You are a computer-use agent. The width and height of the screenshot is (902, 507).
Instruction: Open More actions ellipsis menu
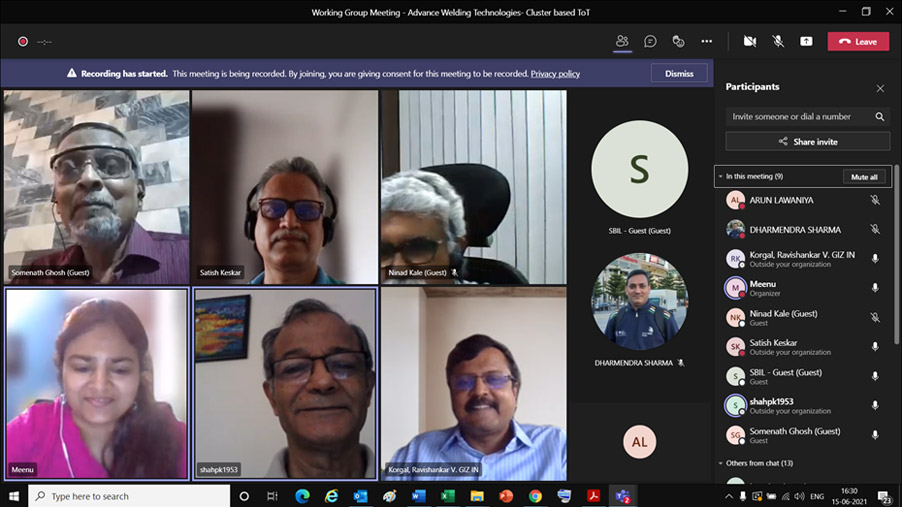point(706,41)
